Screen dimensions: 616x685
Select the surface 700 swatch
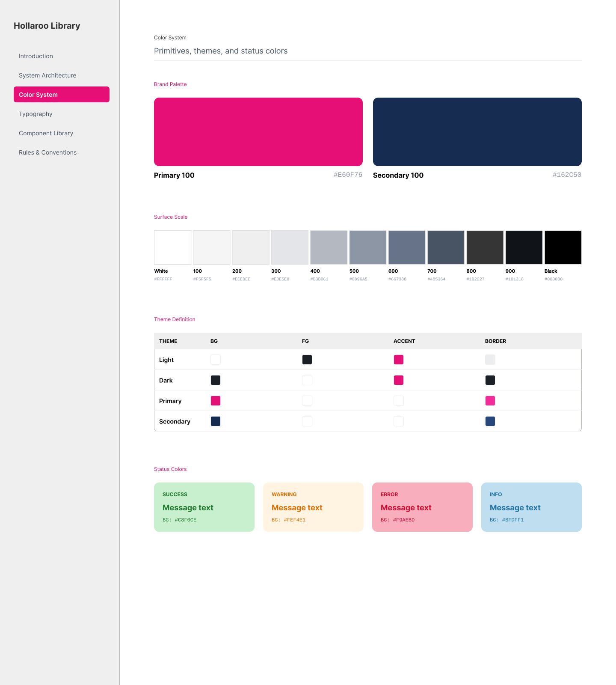[x=446, y=247]
